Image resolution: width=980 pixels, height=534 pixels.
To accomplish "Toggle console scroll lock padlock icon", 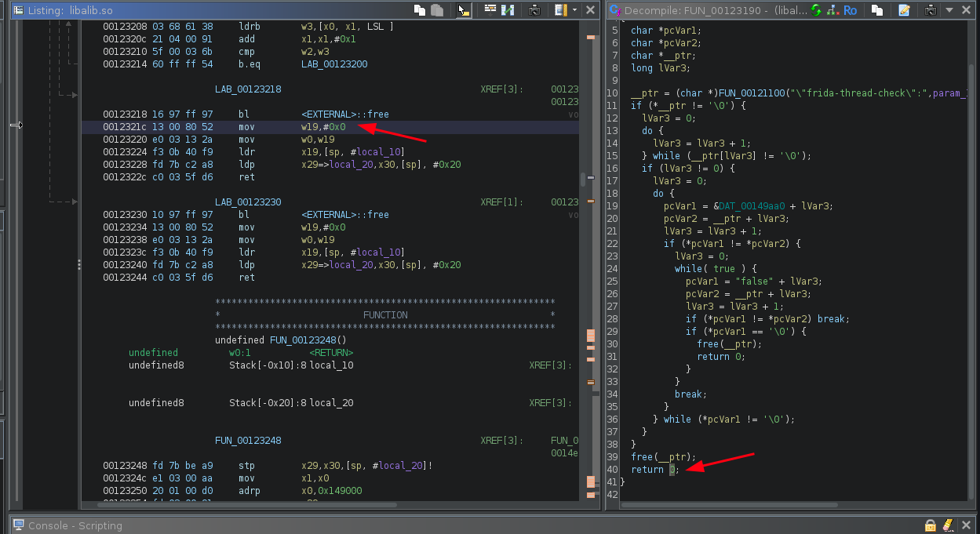I will (x=931, y=525).
